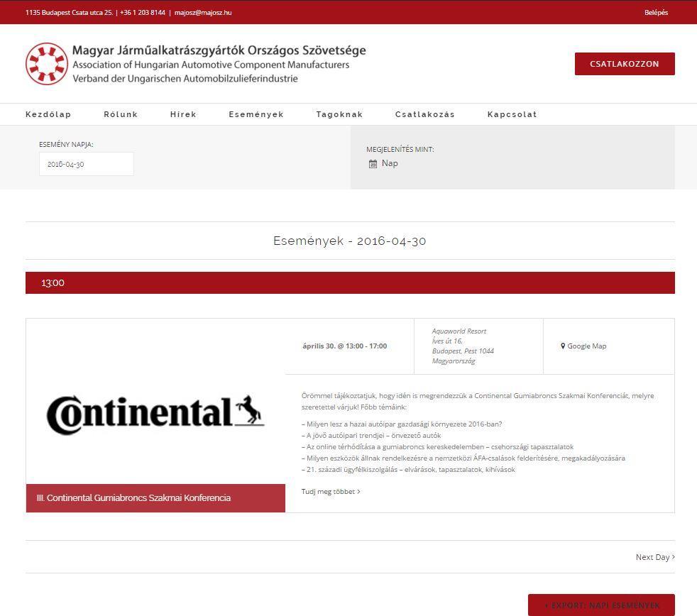Click the majosz@majosz.hu email link

203,13
